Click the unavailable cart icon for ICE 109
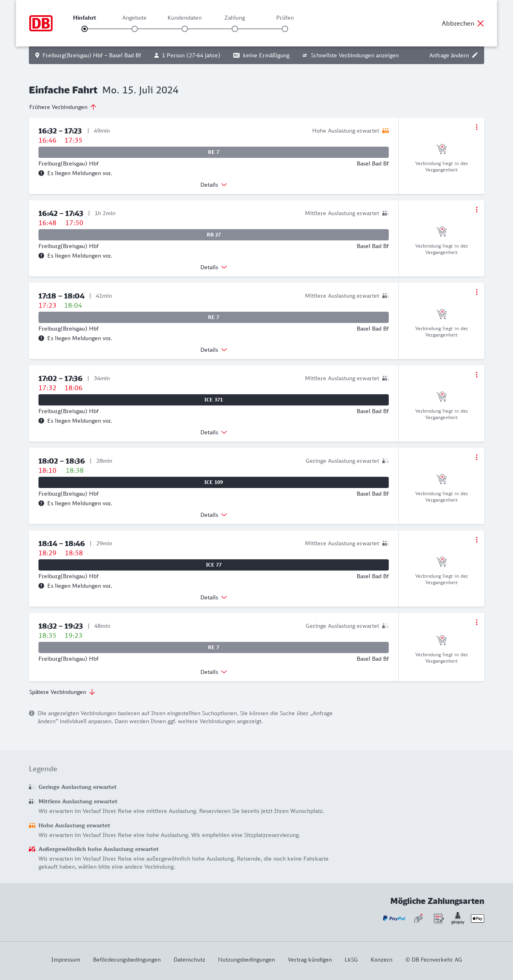This screenshot has height=980, width=513. click(x=441, y=479)
